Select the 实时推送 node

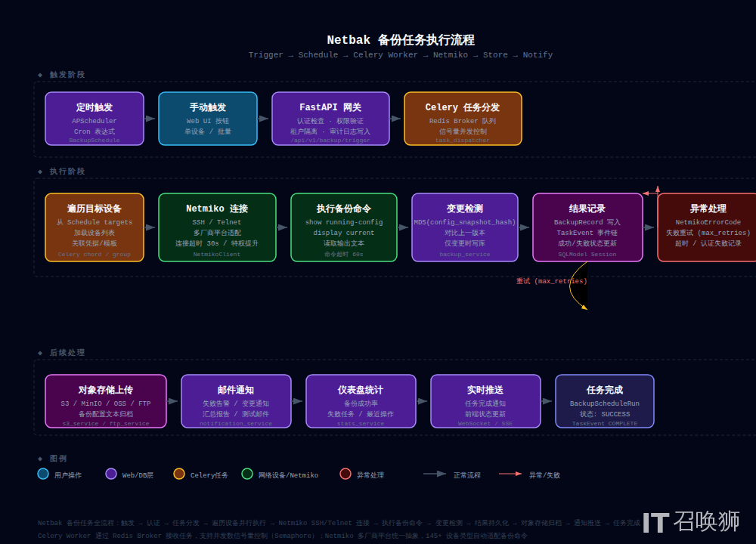coord(485,401)
